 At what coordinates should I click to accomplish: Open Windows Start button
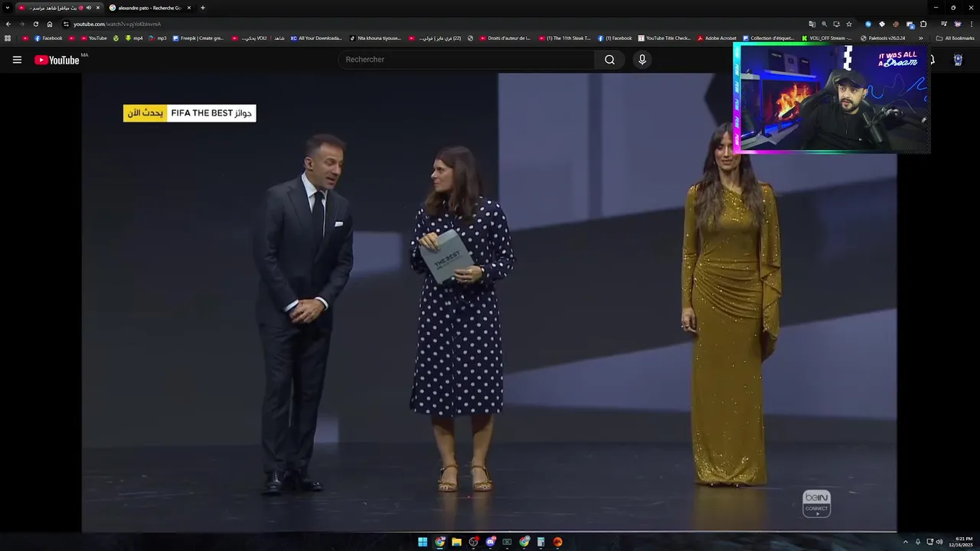423,542
